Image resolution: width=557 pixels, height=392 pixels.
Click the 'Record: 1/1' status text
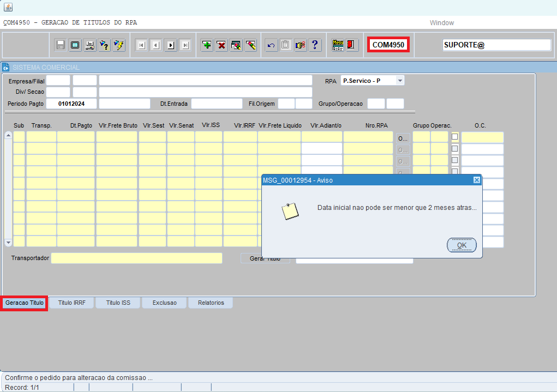[x=22, y=388]
